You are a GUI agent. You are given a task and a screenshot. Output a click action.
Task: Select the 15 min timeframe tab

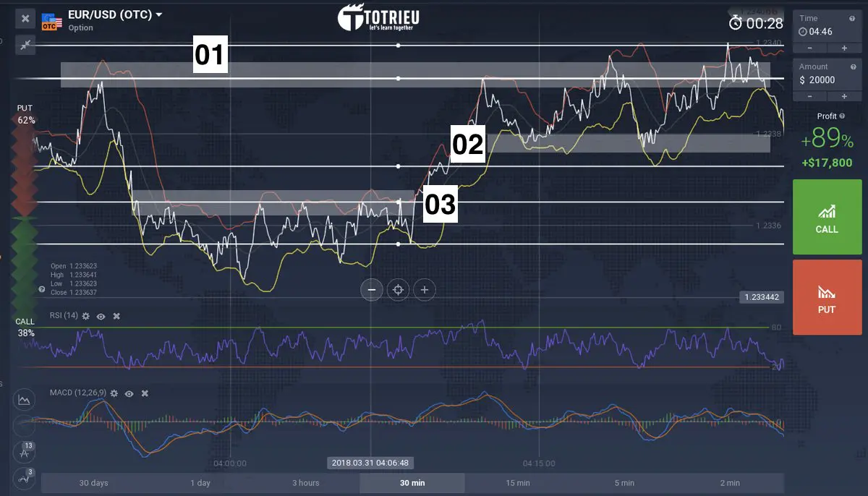pos(518,483)
